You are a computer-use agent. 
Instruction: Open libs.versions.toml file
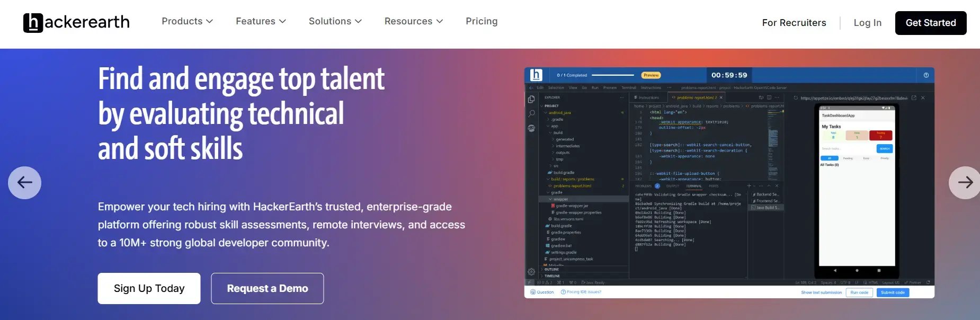coord(567,219)
